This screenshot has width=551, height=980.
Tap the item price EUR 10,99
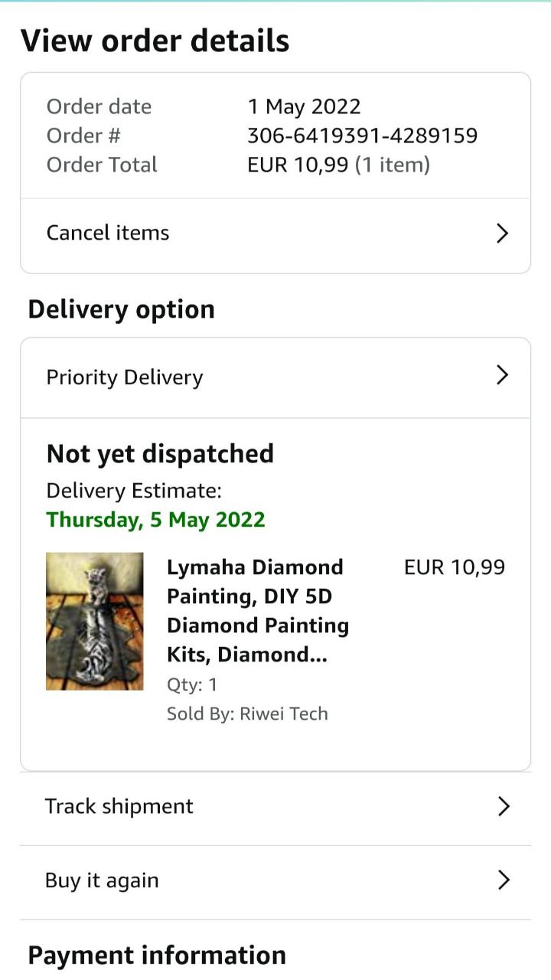tap(455, 567)
